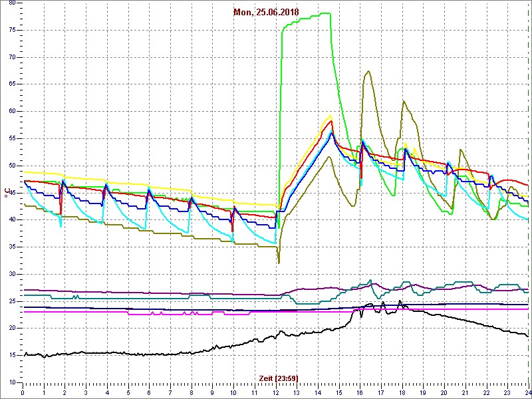Viewport: 532px width, 399px height.
Task: Click hour 10 on the time axis
Action: (233, 392)
